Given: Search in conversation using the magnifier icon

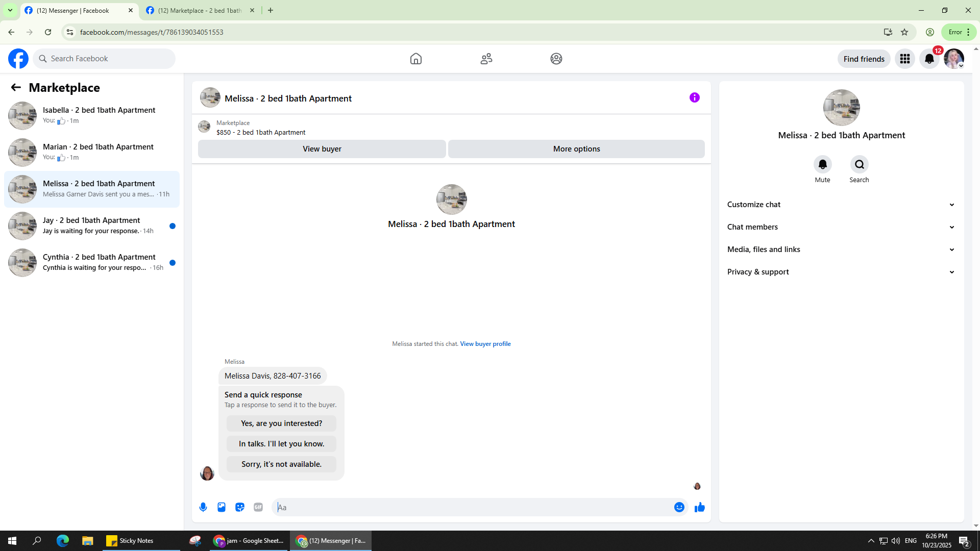Looking at the screenshot, I should [x=859, y=164].
